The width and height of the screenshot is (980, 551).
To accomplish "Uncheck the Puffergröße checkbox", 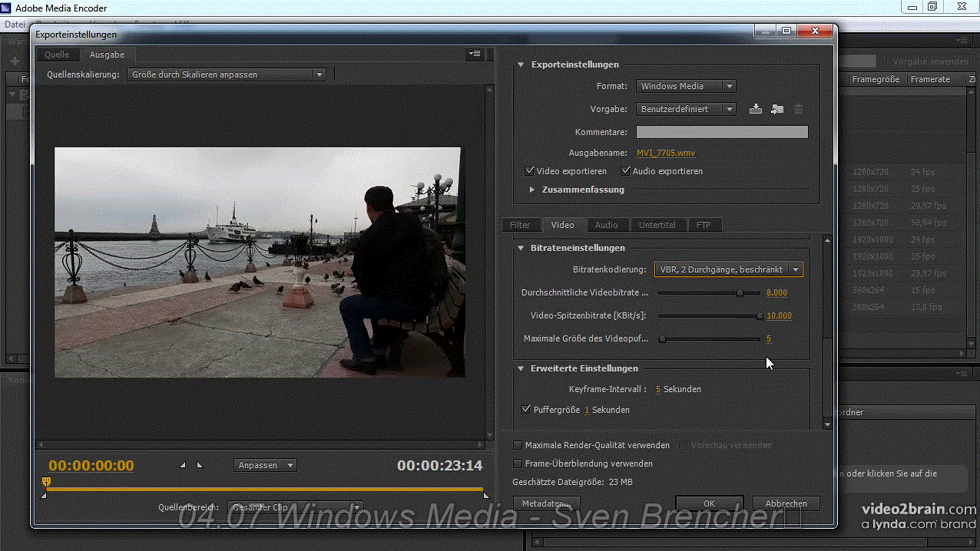I will 526,410.
